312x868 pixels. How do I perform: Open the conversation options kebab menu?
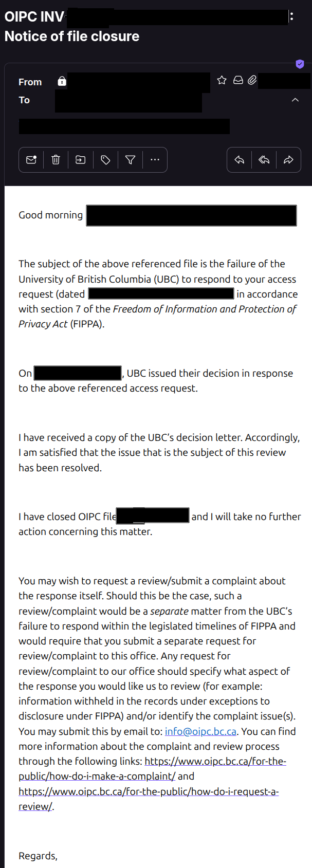pyautogui.click(x=291, y=16)
